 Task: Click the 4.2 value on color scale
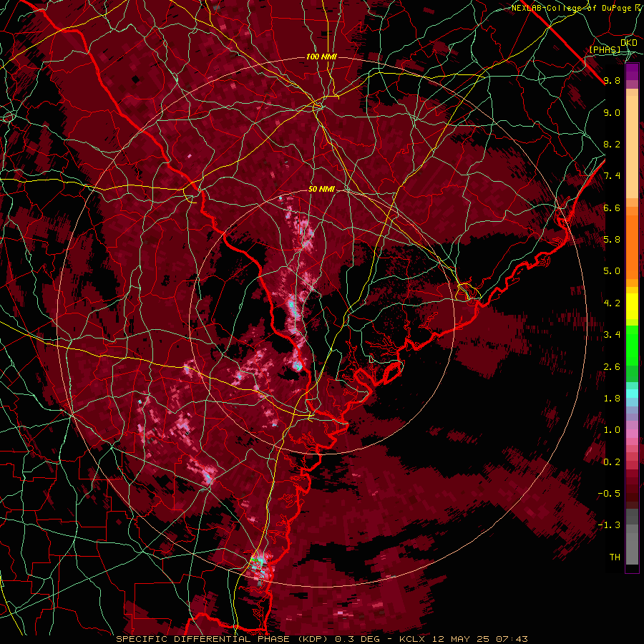point(612,303)
